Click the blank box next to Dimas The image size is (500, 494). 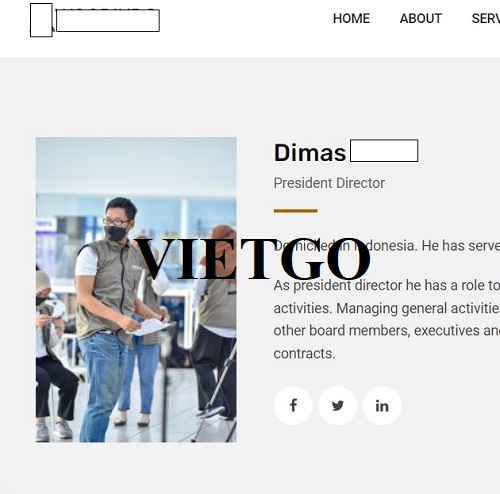click(x=384, y=151)
